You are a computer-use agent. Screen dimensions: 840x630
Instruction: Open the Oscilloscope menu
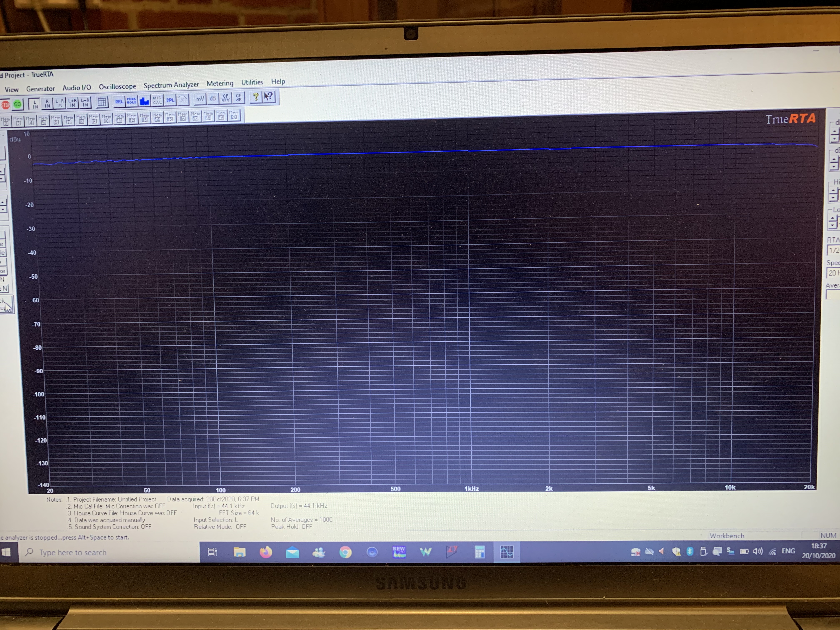pos(117,87)
